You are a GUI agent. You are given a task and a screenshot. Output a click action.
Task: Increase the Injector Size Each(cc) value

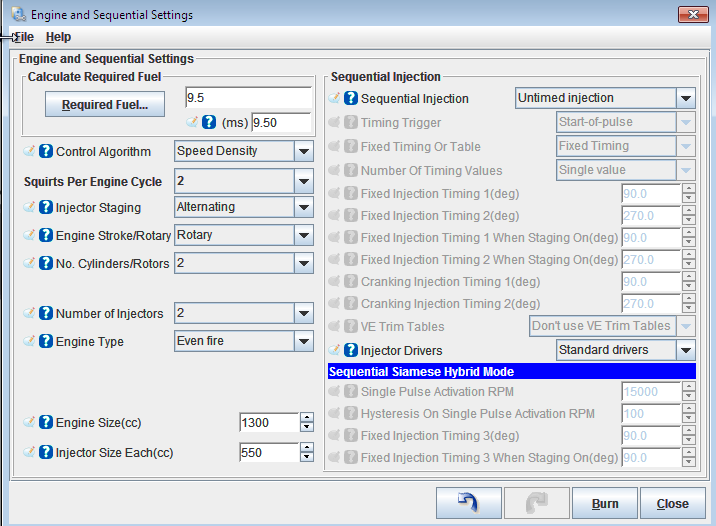pyautogui.click(x=307, y=447)
